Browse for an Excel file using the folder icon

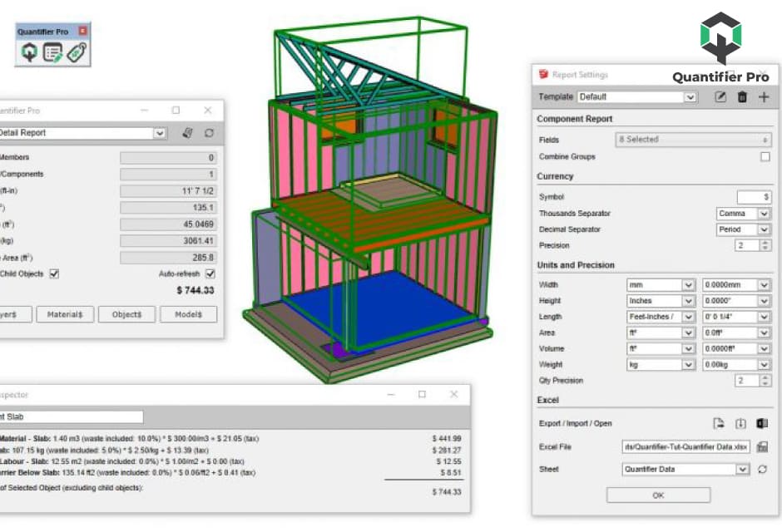click(763, 446)
